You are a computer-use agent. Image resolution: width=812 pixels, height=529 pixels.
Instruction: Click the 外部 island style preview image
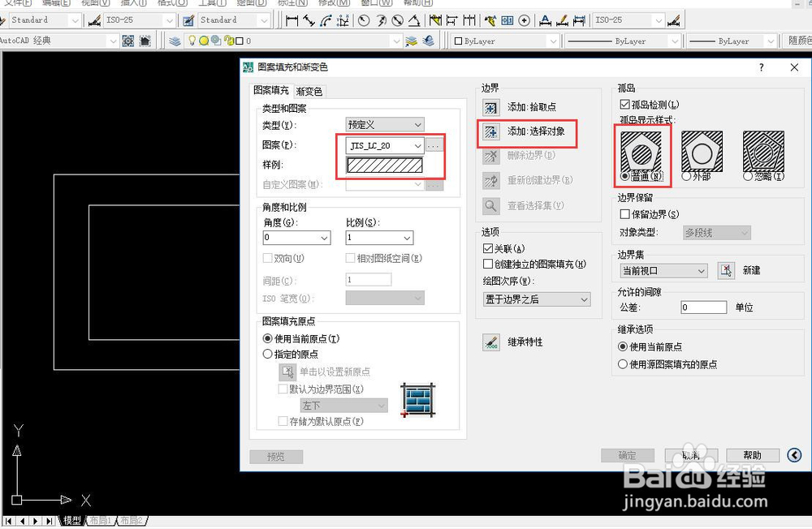point(702,151)
